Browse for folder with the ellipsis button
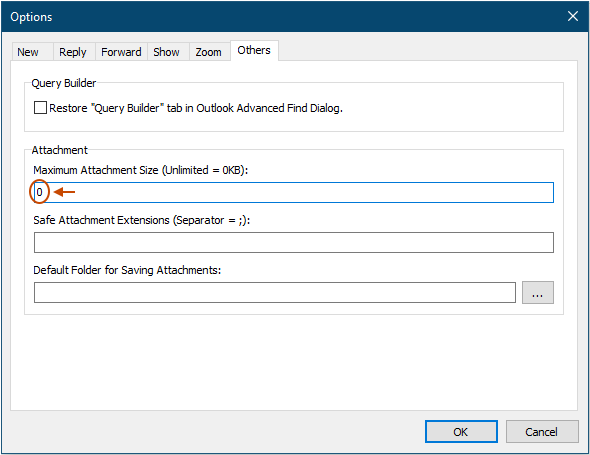The width and height of the screenshot is (590, 455). 538,292
